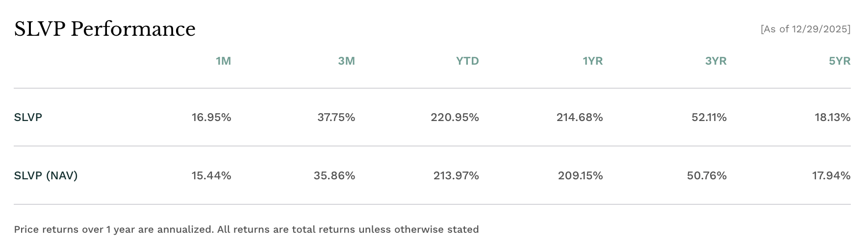The height and width of the screenshot is (244, 868).
Task: Click SLVP 5YR return 18.13%
Action: click(832, 118)
